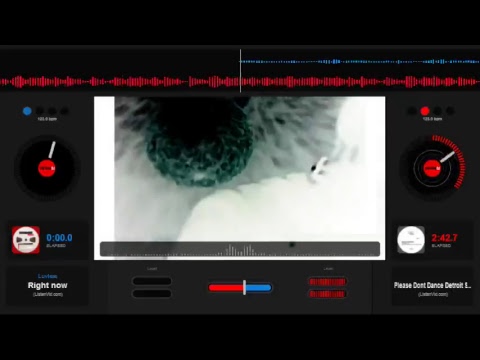
Task: Select the third indicator dot on right deck
Action: pos(437,111)
